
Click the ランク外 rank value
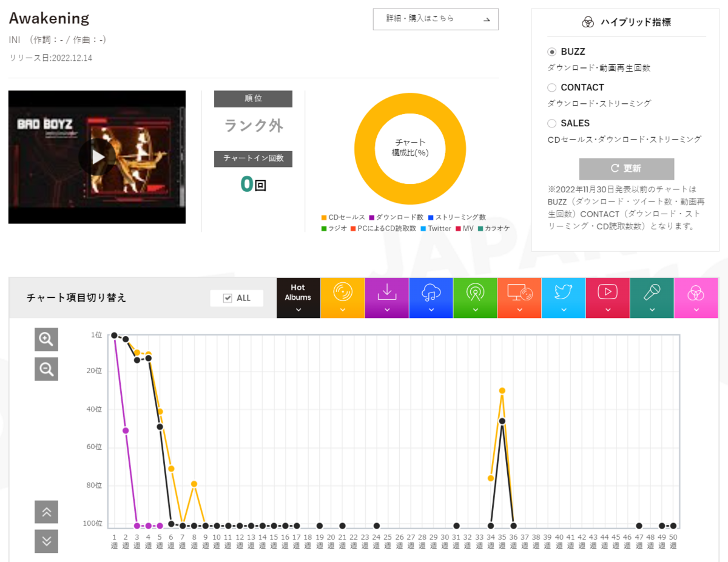coord(254,126)
